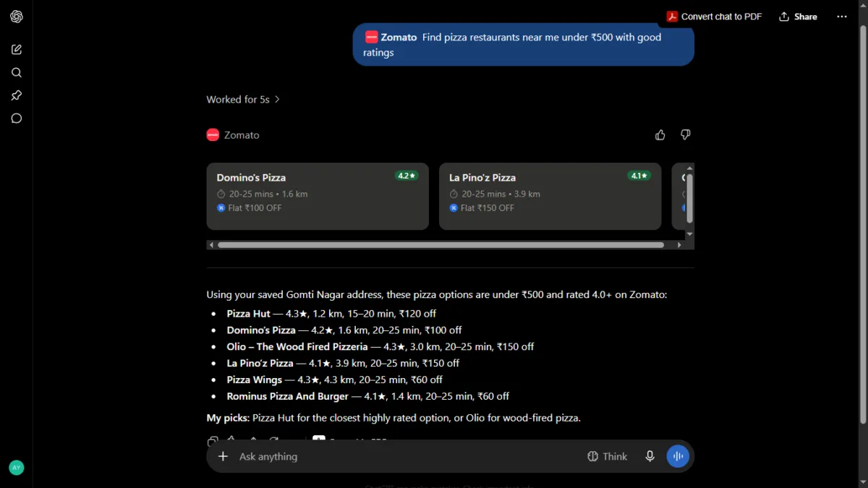Click the Pizza Wings list entry
The image size is (868, 488).
pos(334,380)
